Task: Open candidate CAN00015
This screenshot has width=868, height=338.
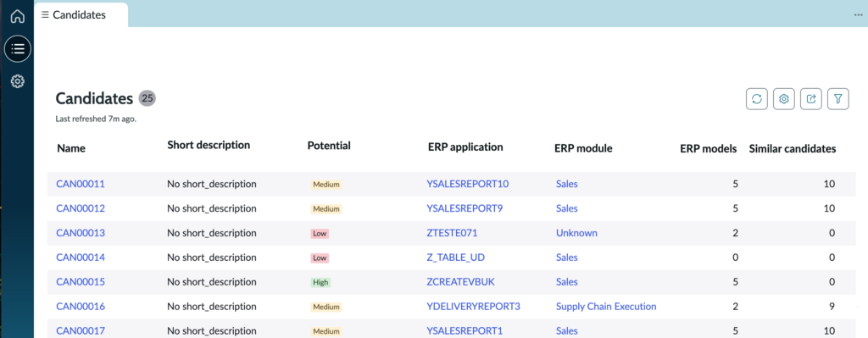Action: 81,281
